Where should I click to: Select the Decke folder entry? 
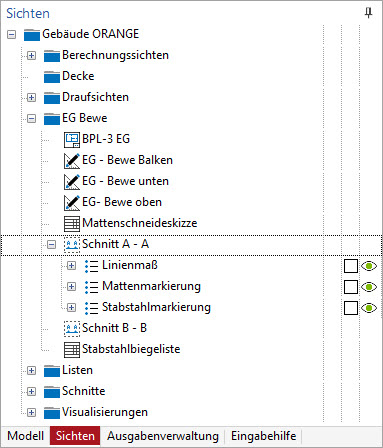click(x=78, y=76)
